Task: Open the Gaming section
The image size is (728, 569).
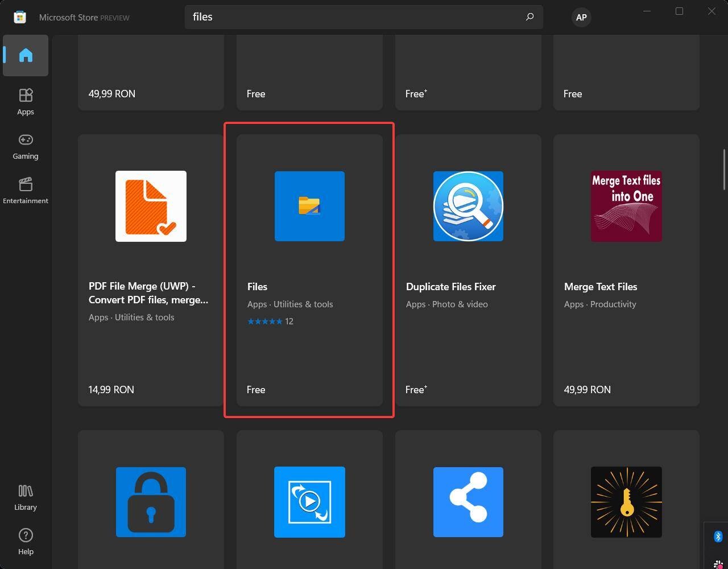Action: pos(25,146)
